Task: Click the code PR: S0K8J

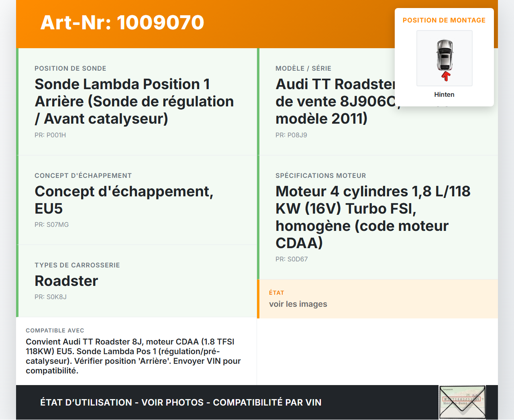Action: click(51, 297)
